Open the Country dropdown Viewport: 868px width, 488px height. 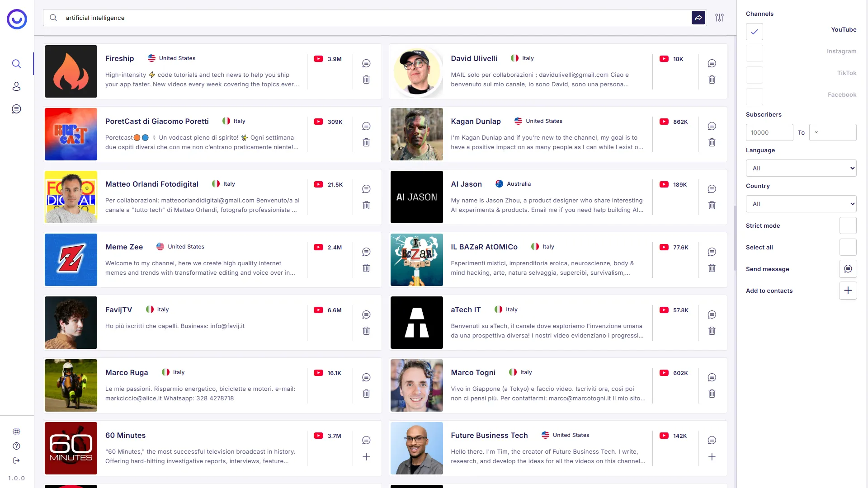801,204
